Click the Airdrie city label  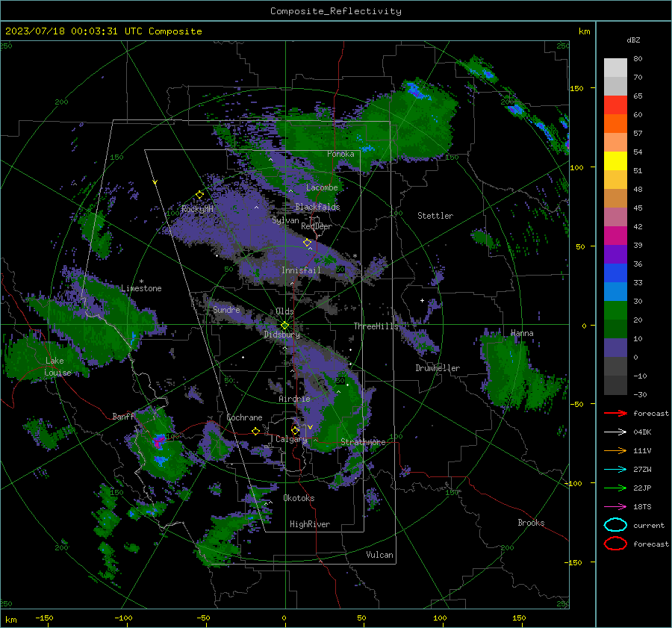tap(294, 399)
